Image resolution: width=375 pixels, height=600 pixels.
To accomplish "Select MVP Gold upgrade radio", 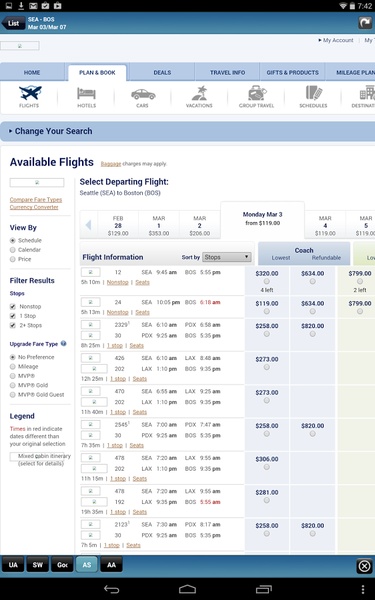I will coord(13,385).
